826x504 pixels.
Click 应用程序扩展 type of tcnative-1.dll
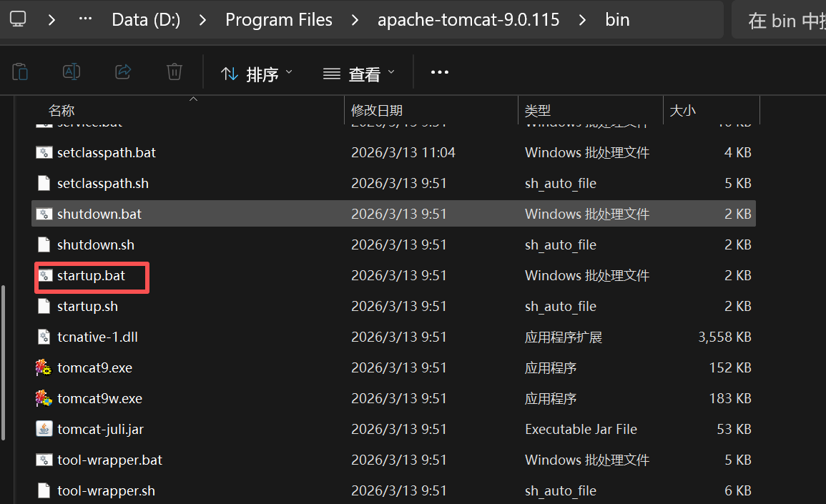click(563, 337)
